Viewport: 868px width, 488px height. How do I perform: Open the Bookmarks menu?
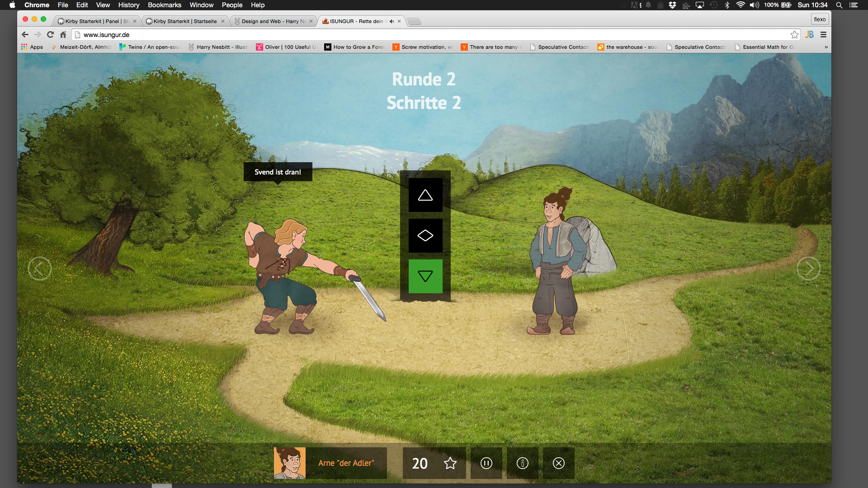[x=164, y=5]
